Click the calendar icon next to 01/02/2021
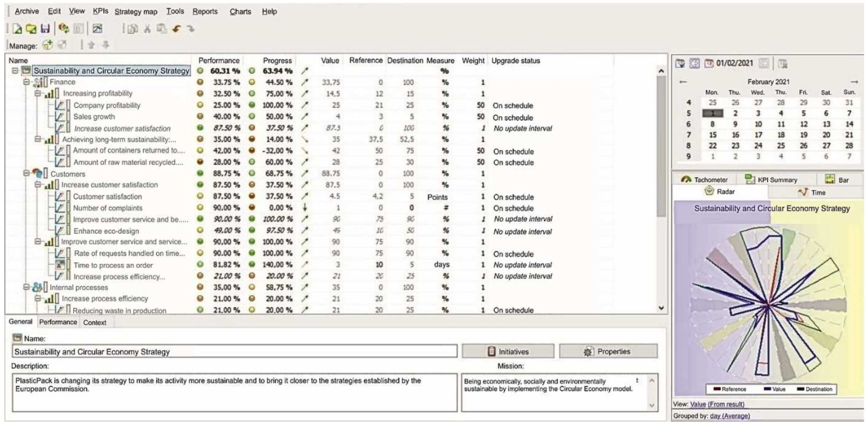 pos(709,63)
